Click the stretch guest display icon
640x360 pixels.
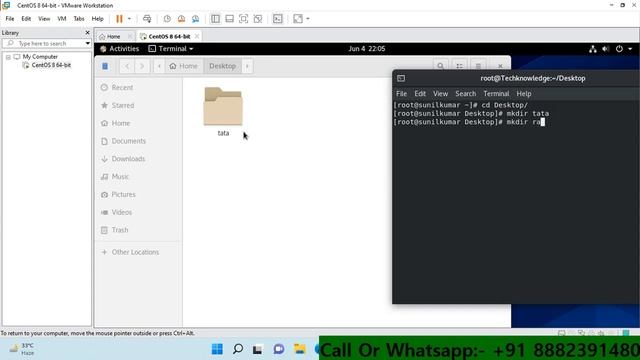[x=298, y=19]
